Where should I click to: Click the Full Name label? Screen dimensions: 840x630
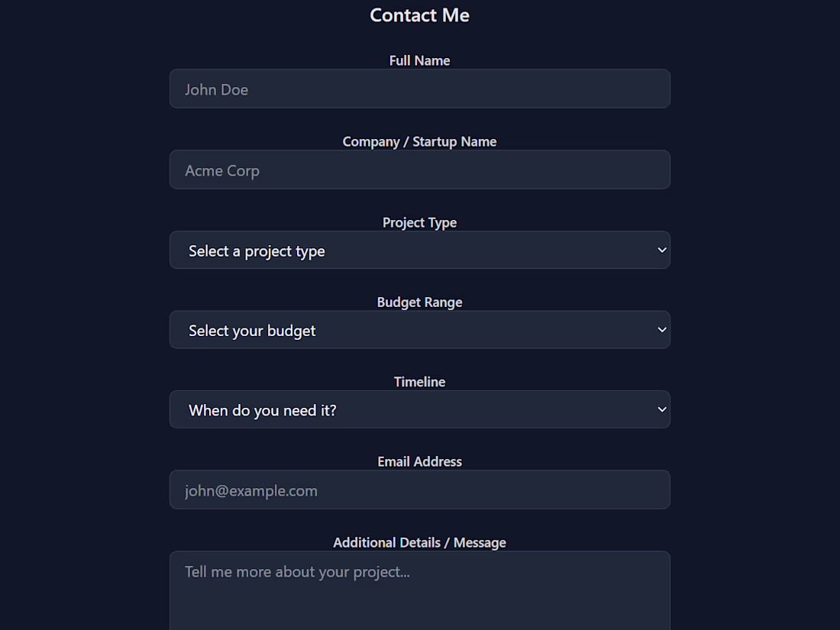point(419,60)
